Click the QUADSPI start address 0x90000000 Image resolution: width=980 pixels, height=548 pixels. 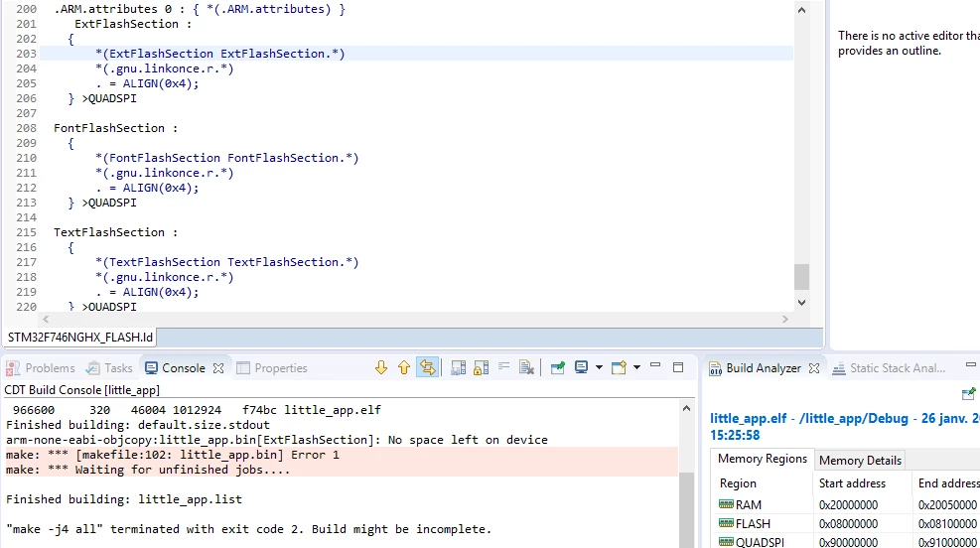[848, 542]
